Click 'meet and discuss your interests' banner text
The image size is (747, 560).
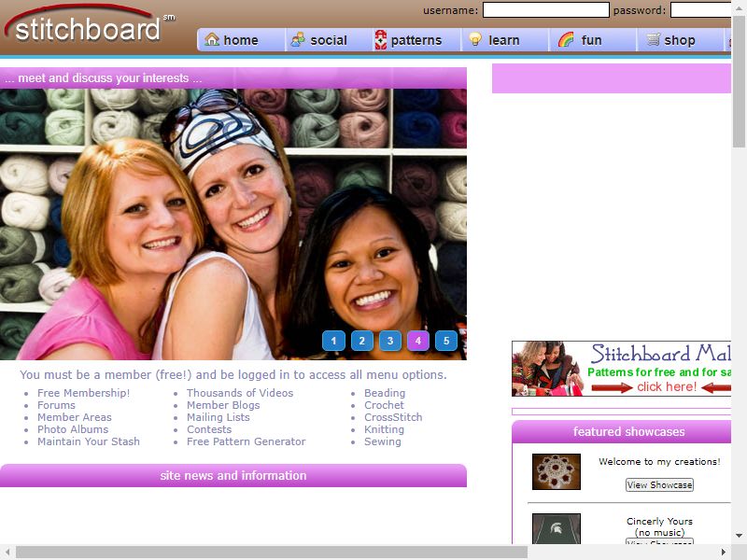[104, 78]
